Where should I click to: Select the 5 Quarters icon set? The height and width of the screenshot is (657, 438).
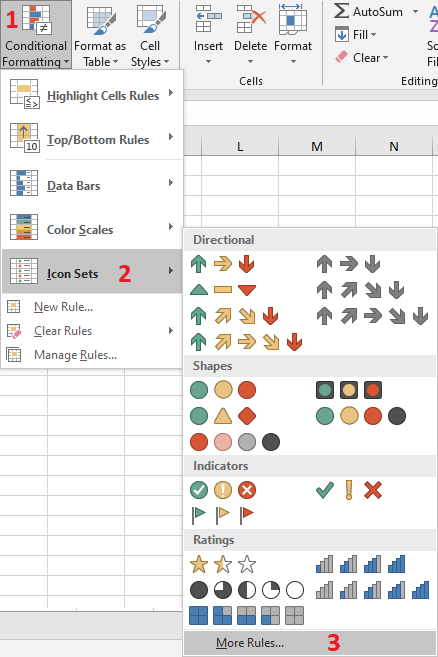pos(246,590)
